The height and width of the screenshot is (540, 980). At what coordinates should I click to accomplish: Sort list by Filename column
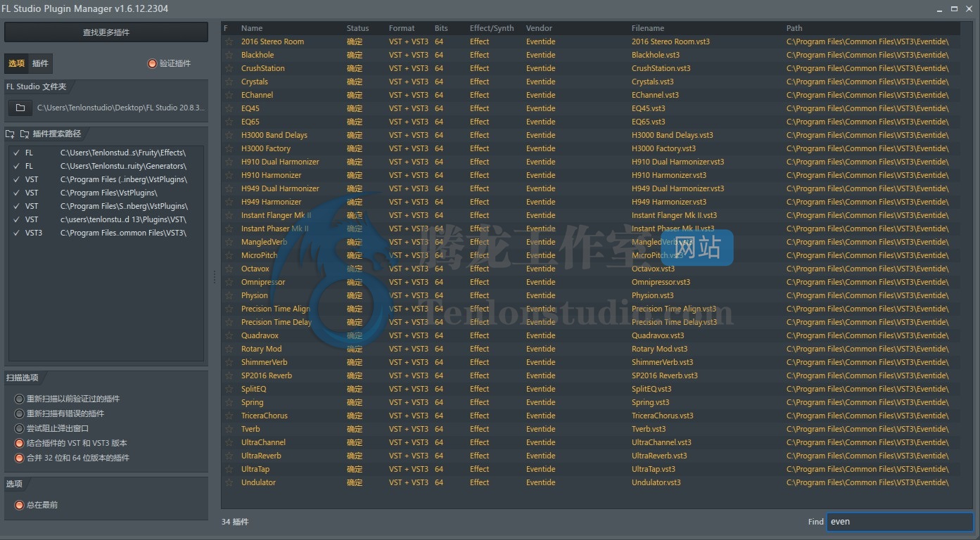648,28
